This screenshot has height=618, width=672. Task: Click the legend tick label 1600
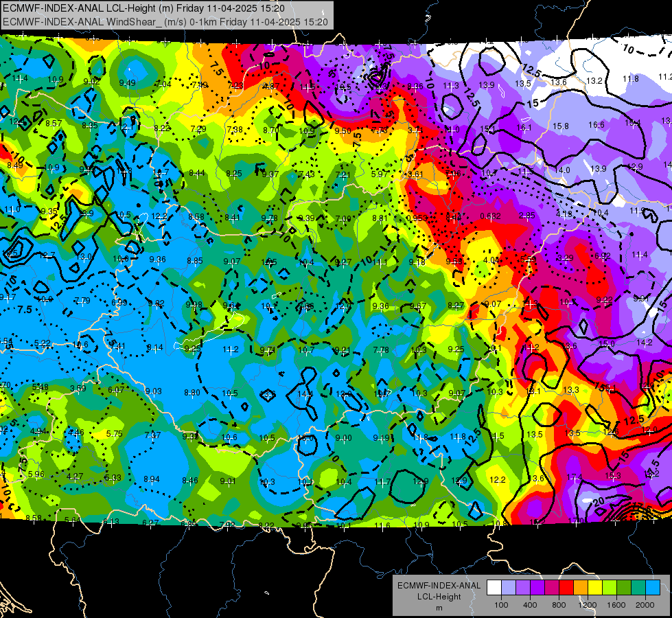[616, 605]
